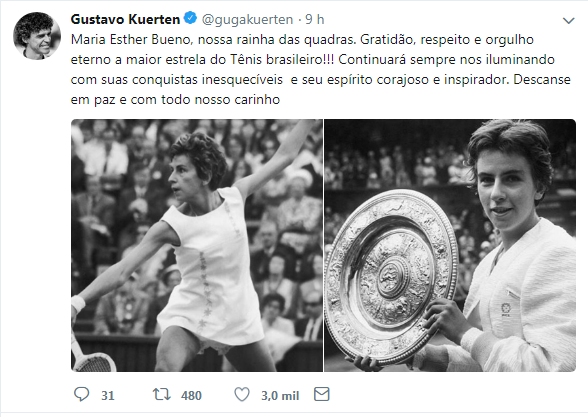View the right photo with the trophy plate
588x417 pixels.
pyautogui.click(x=450, y=245)
